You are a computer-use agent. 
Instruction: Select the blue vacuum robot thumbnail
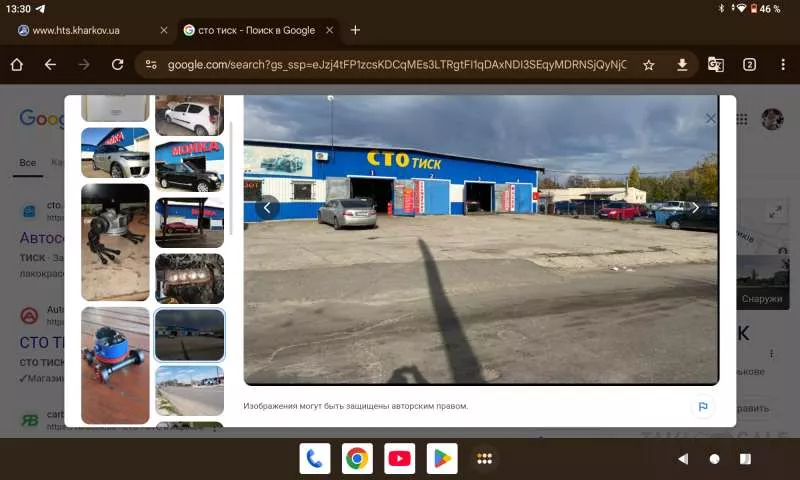click(x=115, y=365)
